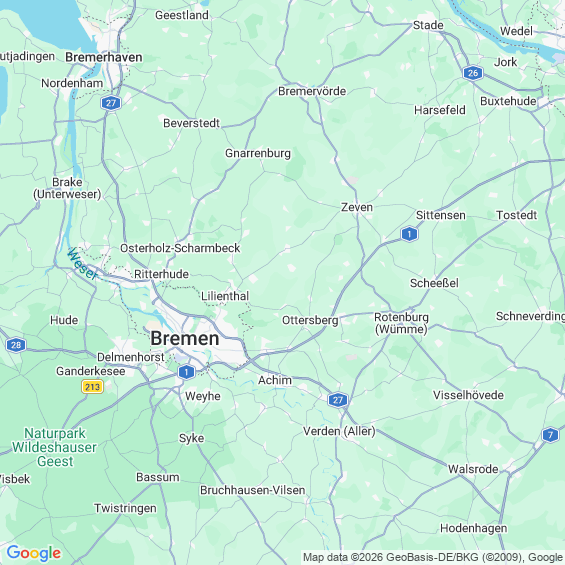The width and height of the screenshot is (565, 565).
Task: Click the A27 highway shield near Bremerhaven
Action: 111,103
